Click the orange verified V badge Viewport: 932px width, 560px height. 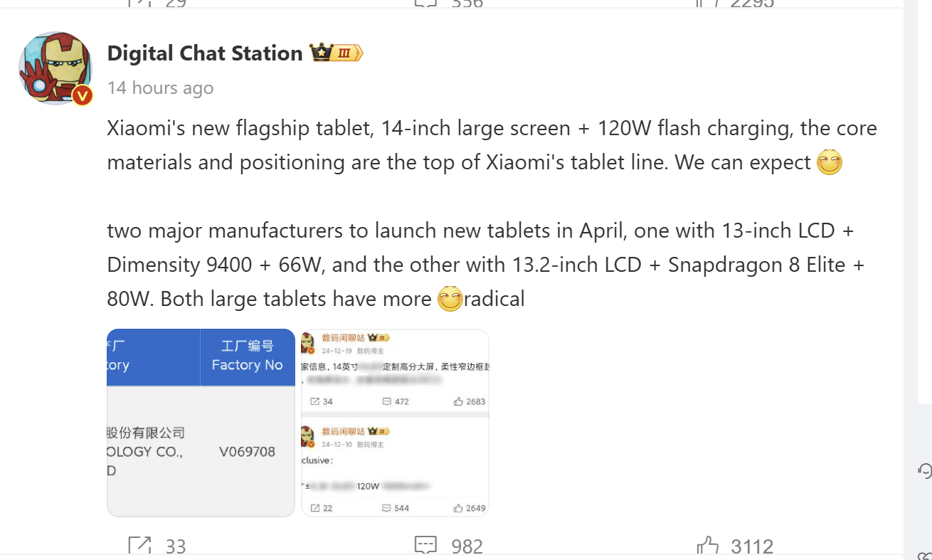(83, 95)
